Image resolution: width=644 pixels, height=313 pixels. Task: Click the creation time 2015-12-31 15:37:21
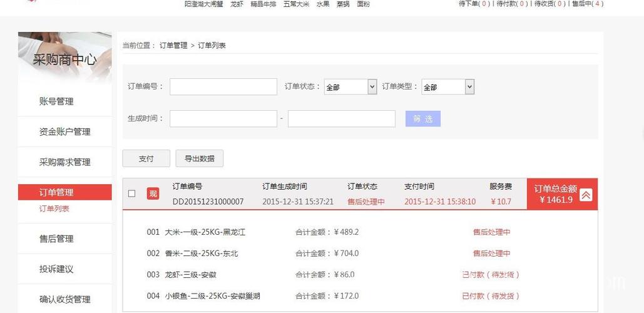click(298, 202)
